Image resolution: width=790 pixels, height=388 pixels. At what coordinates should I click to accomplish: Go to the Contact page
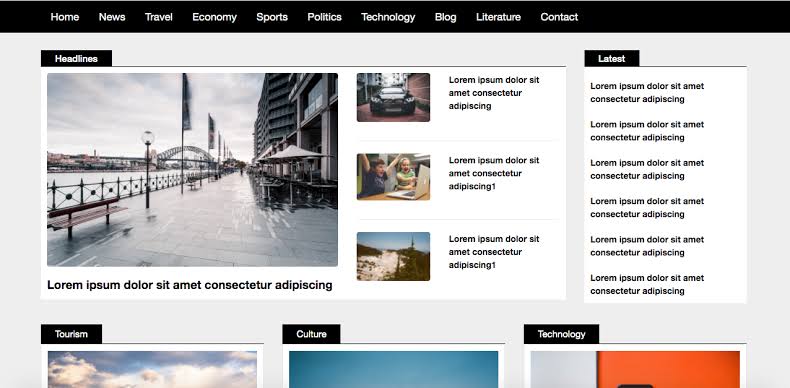(559, 17)
